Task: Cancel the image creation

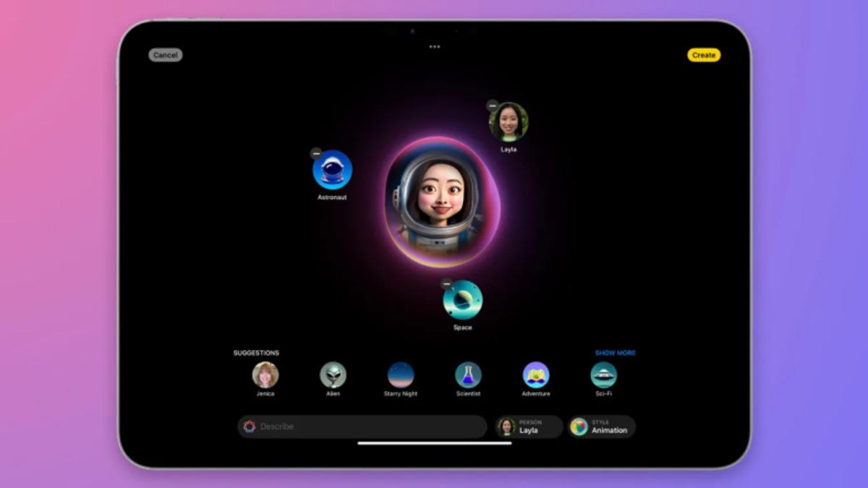Action: pyautogui.click(x=165, y=55)
